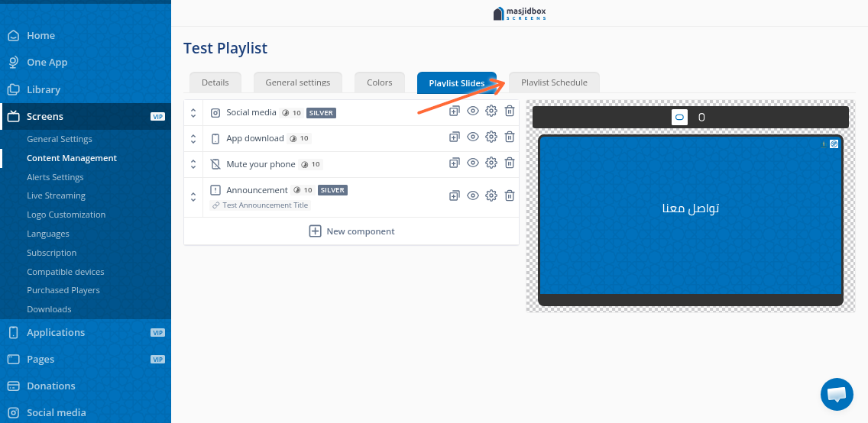Open the Details tab
The image size is (868, 423).
click(215, 82)
